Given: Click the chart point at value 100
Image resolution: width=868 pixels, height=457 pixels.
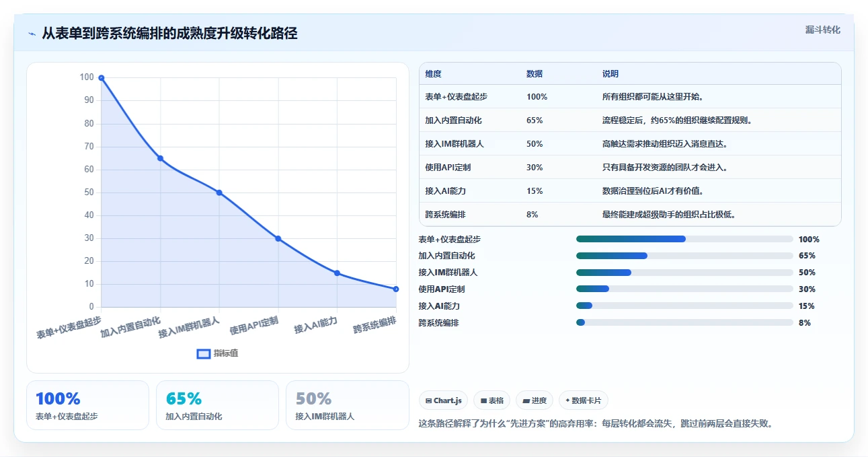Looking at the screenshot, I should pos(102,78).
